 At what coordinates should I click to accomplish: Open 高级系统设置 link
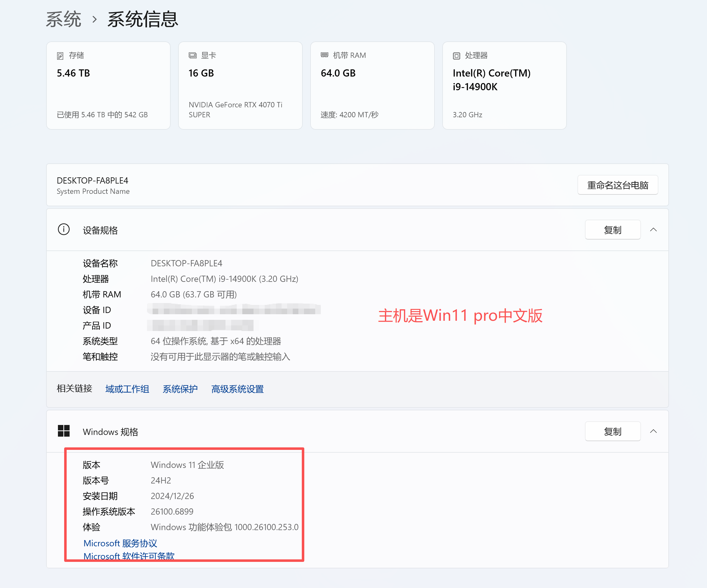237,389
